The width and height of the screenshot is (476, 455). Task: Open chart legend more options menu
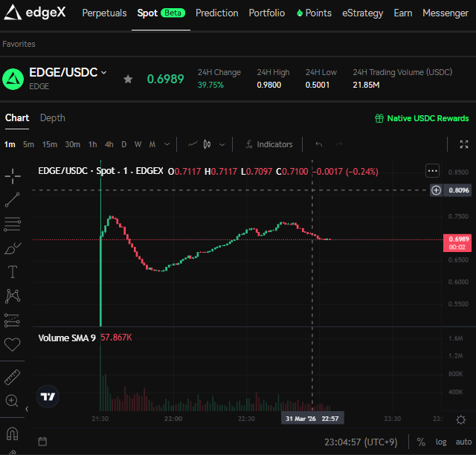pos(433,171)
